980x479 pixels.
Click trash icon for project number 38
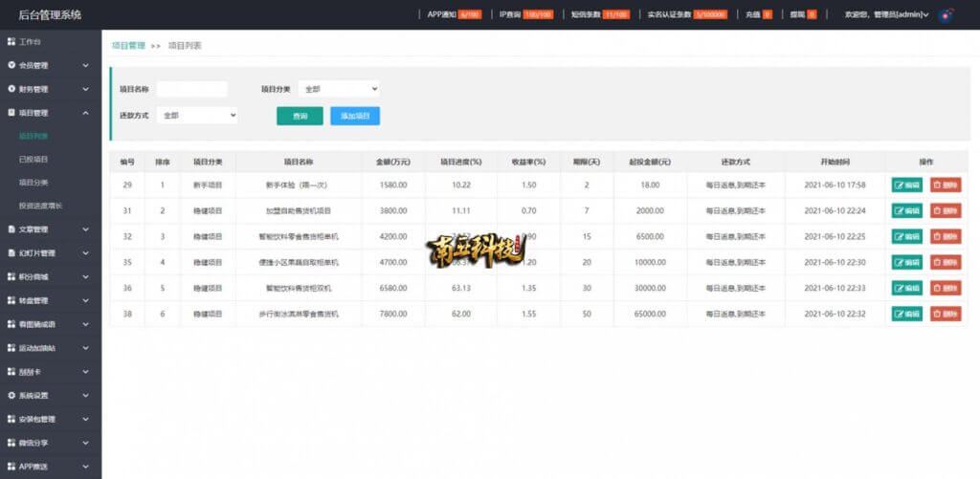click(x=937, y=315)
